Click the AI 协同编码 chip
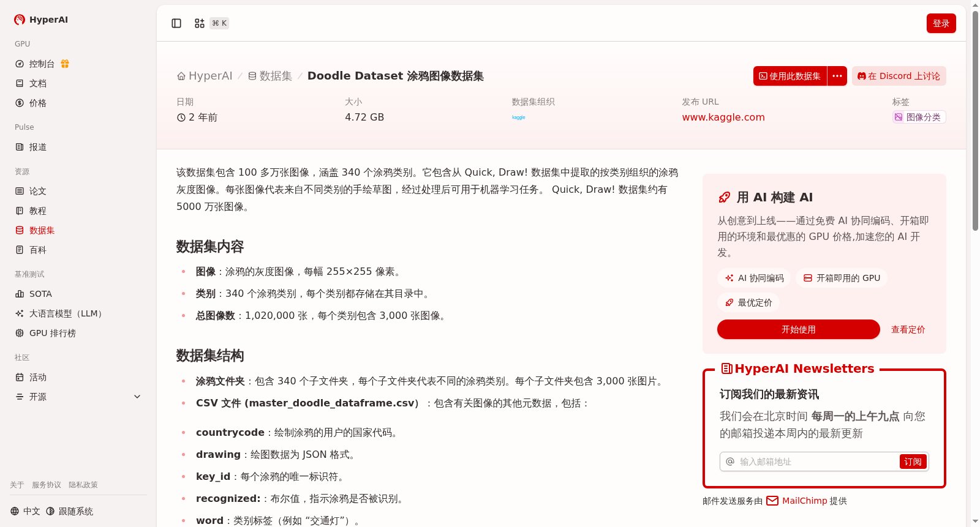The height and width of the screenshot is (527, 980). point(755,278)
